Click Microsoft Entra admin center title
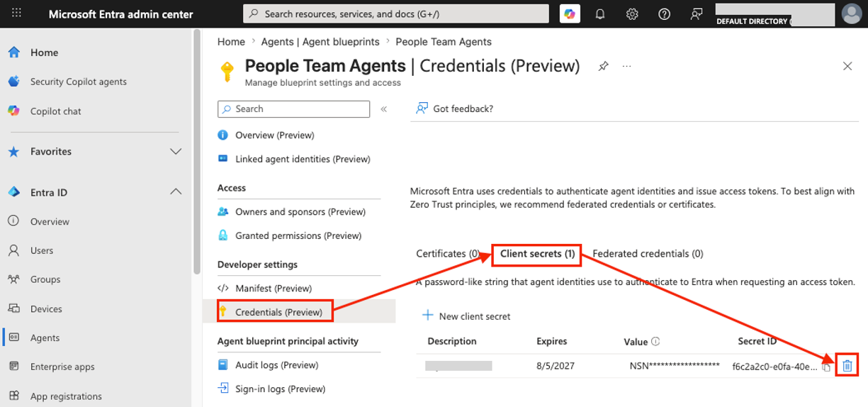The image size is (868, 407). click(x=120, y=14)
